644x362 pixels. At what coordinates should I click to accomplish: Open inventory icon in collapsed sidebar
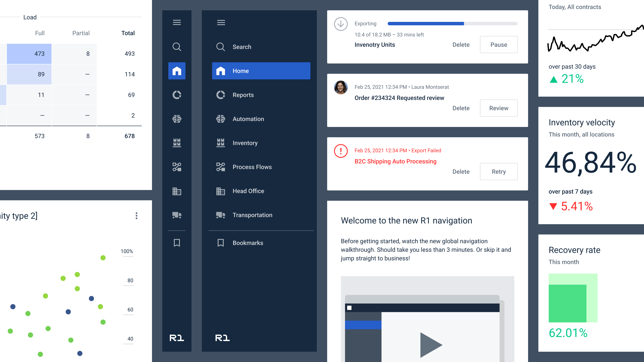point(177,143)
